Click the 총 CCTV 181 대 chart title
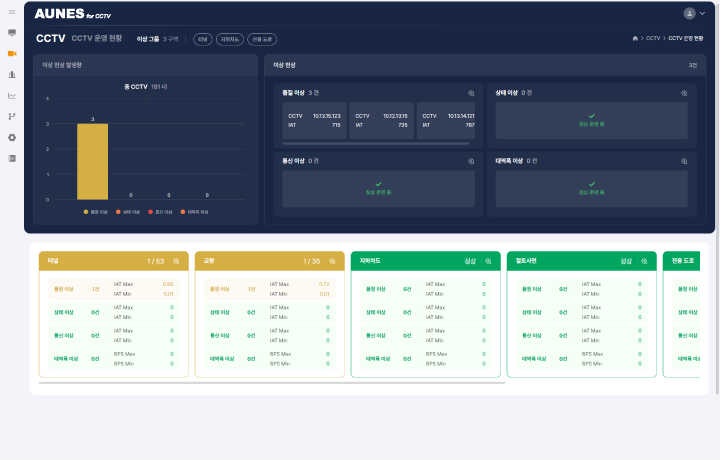Screen dimensions: 720x460 (146, 87)
